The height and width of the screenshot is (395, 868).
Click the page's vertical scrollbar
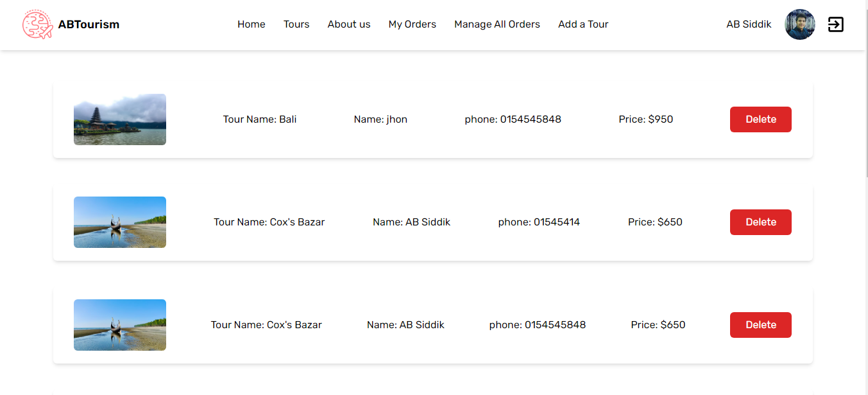coord(863,96)
